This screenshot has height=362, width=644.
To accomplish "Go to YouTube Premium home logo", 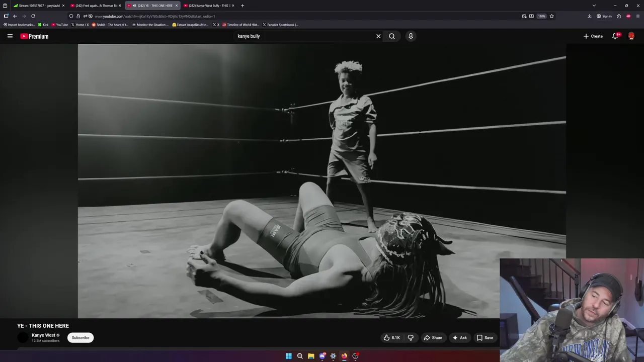I will pos(34,36).
